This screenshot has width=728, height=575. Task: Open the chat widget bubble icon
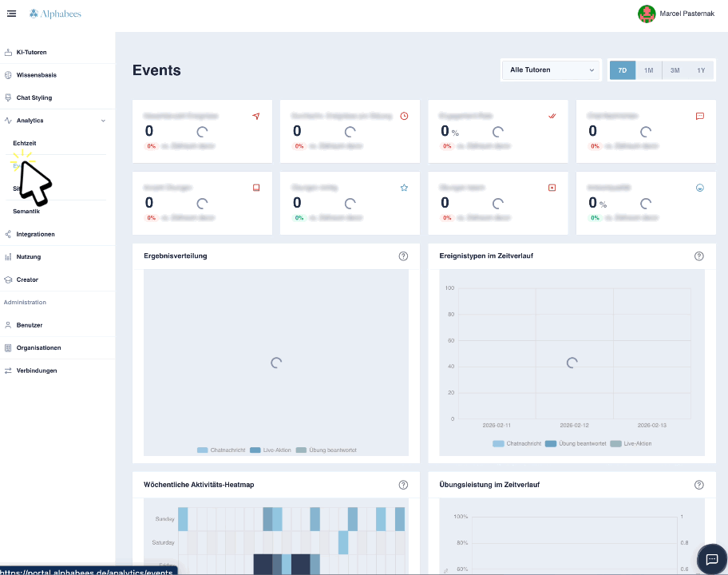tap(712, 559)
